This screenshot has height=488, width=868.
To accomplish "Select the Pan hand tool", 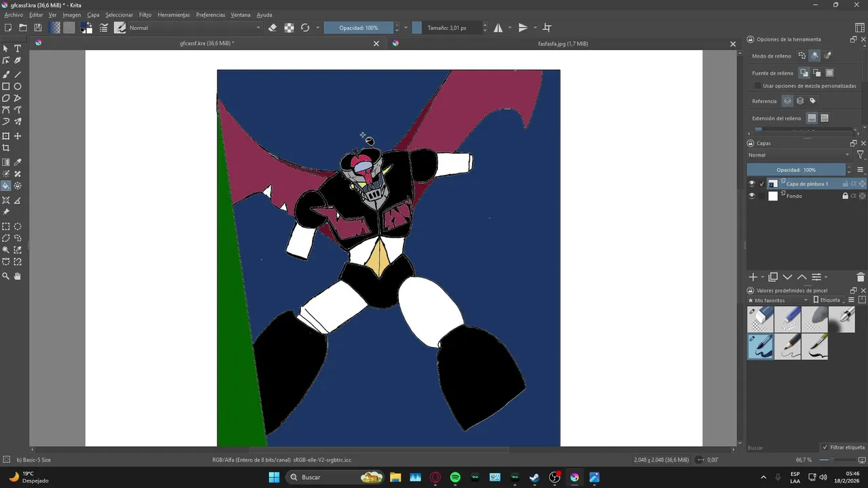I will 18,277.
